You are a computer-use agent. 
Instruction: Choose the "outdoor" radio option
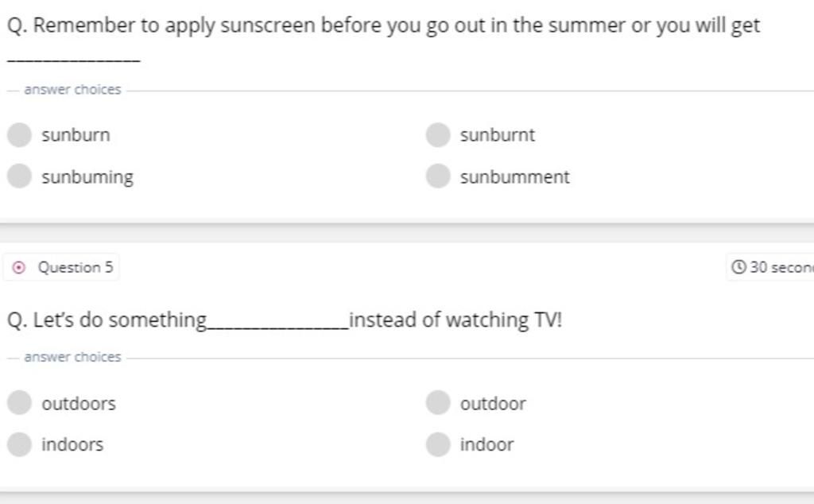(x=438, y=403)
